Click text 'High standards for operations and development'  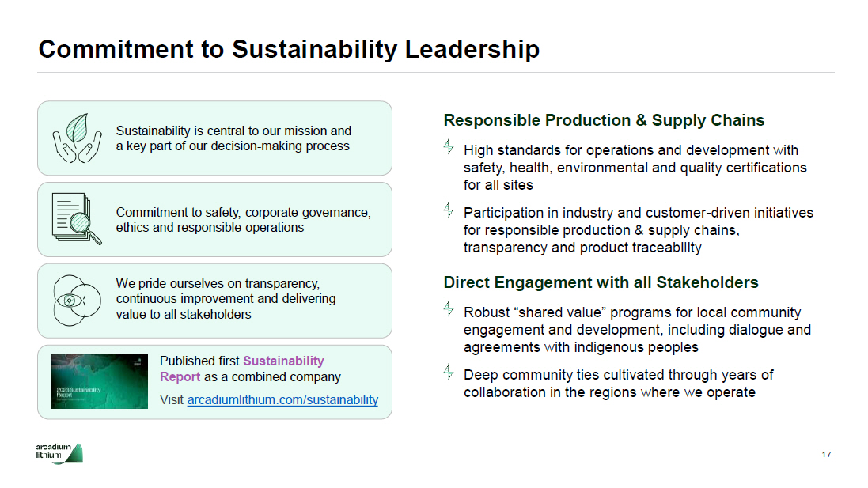(x=616, y=150)
